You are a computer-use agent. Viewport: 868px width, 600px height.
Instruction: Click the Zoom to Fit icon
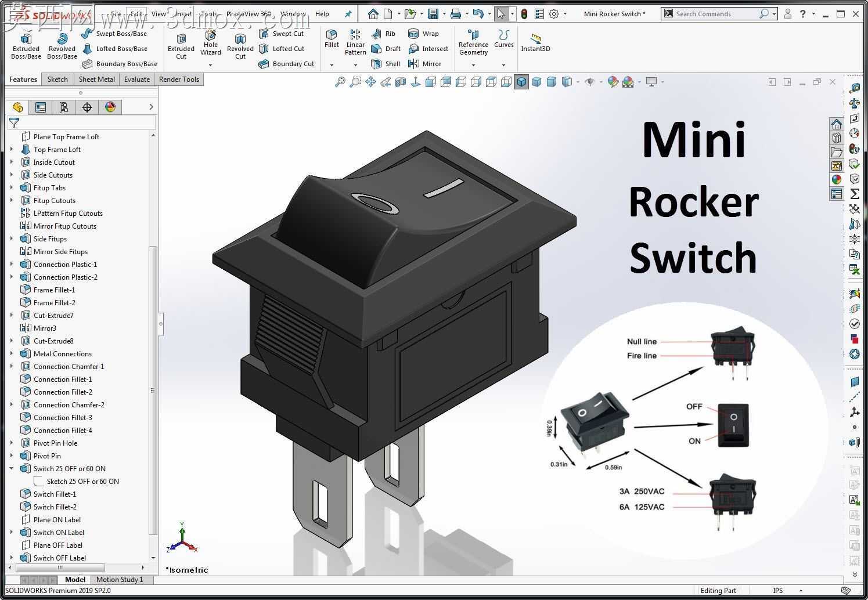(x=340, y=82)
